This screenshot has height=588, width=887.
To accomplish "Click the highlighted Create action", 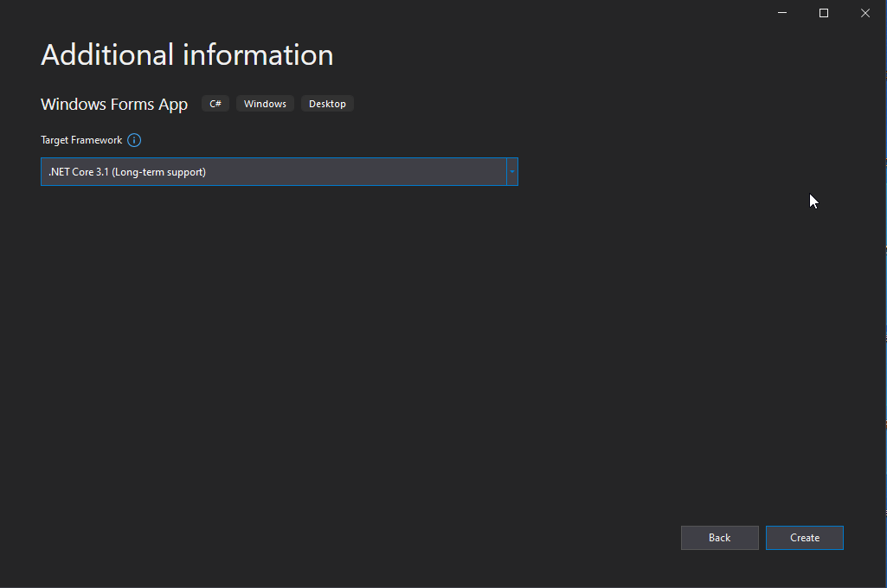I will pos(804,537).
